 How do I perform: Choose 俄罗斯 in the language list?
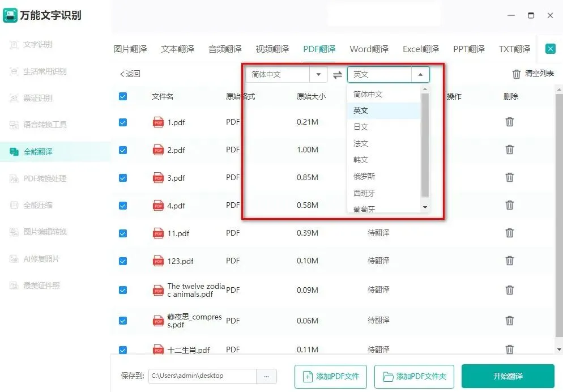pos(383,176)
